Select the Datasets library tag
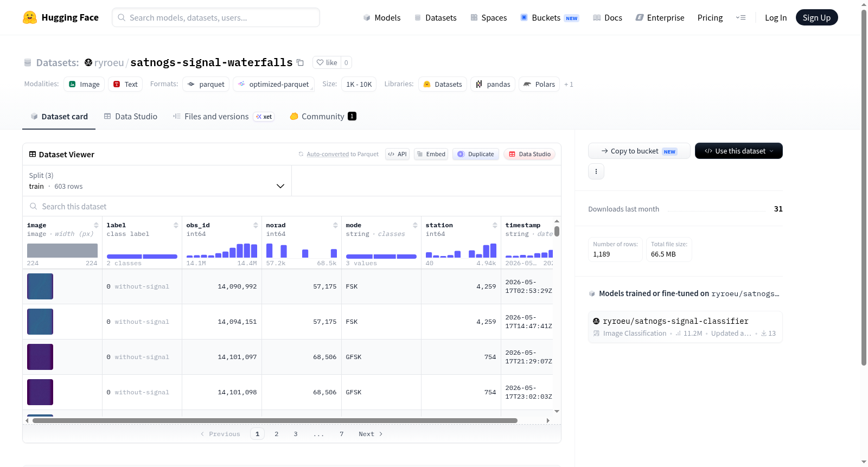 pos(443,84)
